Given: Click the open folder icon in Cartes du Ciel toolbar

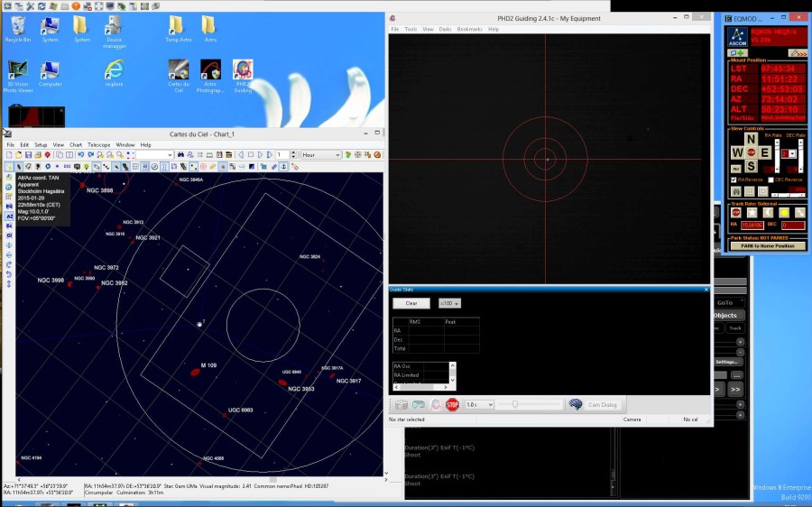Looking at the screenshot, I should click(19, 154).
